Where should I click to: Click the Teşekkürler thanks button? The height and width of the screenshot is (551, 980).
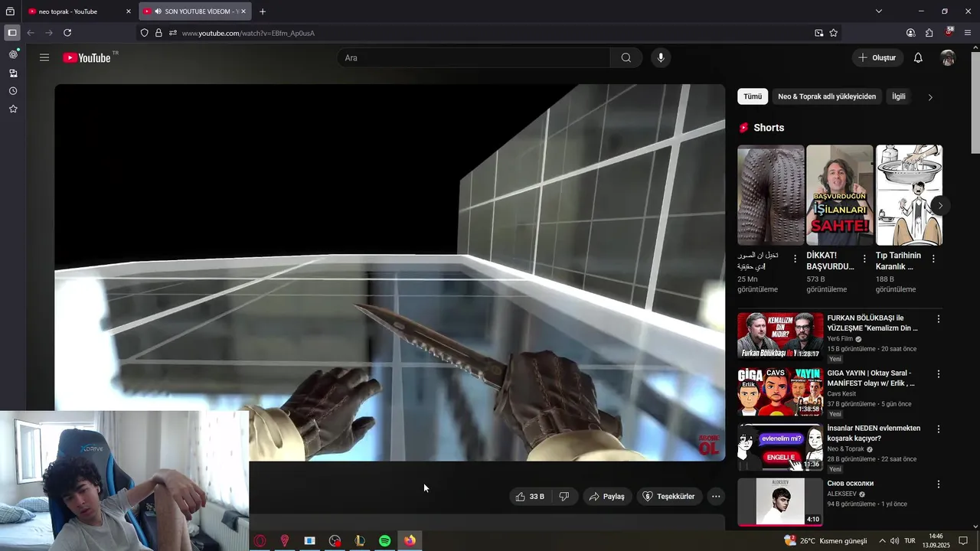coord(668,497)
